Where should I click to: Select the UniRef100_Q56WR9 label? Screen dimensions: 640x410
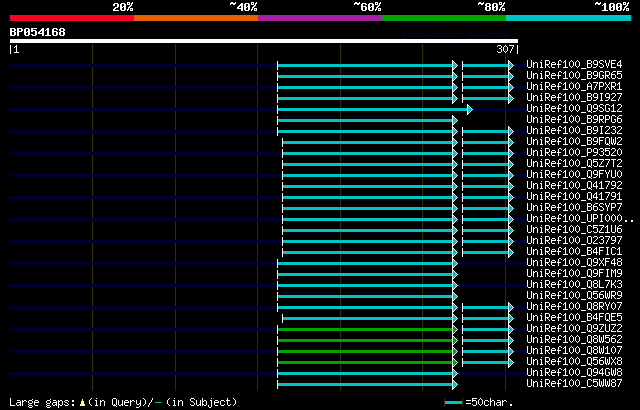pos(574,296)
